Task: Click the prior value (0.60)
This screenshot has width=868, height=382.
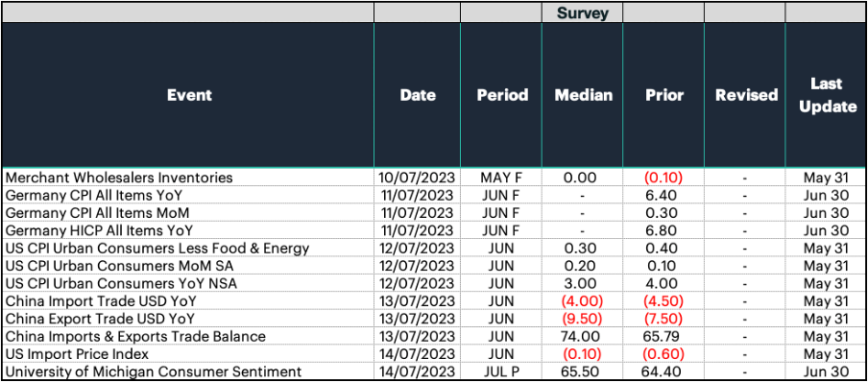Action: (664, 354)
